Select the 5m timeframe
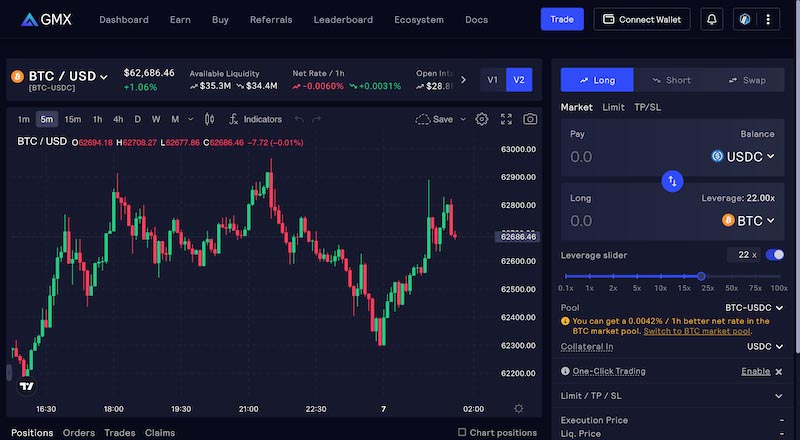 point(46,119)
